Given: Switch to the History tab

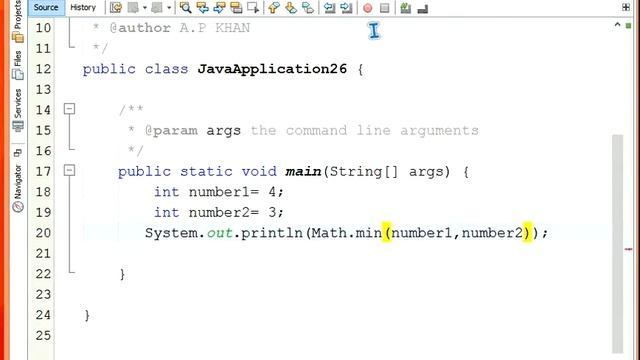Looking at the screenshot, I should point(83,7).
